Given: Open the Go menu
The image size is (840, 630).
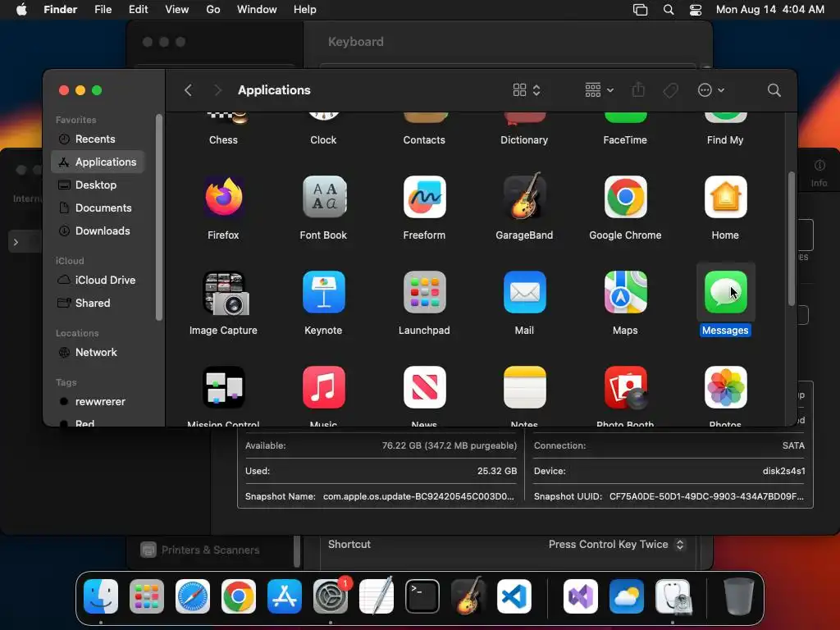Looking at the screenshot, I should [x=213, y=10].
